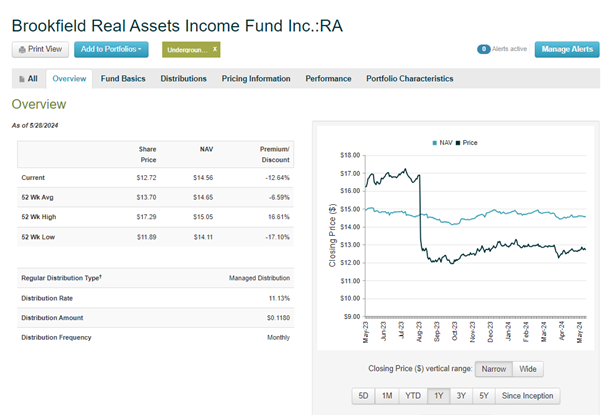The image size is (609, 415).
Task: Open the Portfolio Characteristics tab
Action: [410, 79]
